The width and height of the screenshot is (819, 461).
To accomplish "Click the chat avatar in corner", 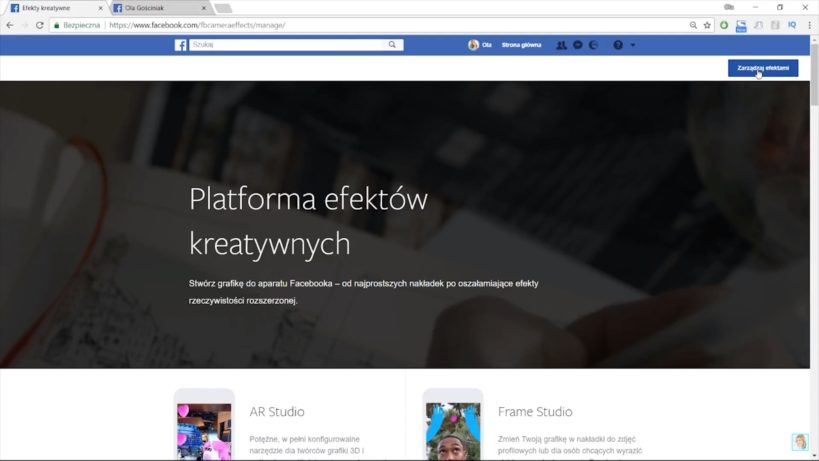I will [800, 442].
